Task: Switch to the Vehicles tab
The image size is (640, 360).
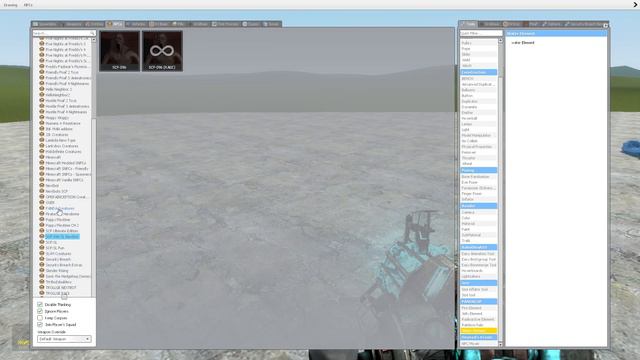Action: [136, 24]
